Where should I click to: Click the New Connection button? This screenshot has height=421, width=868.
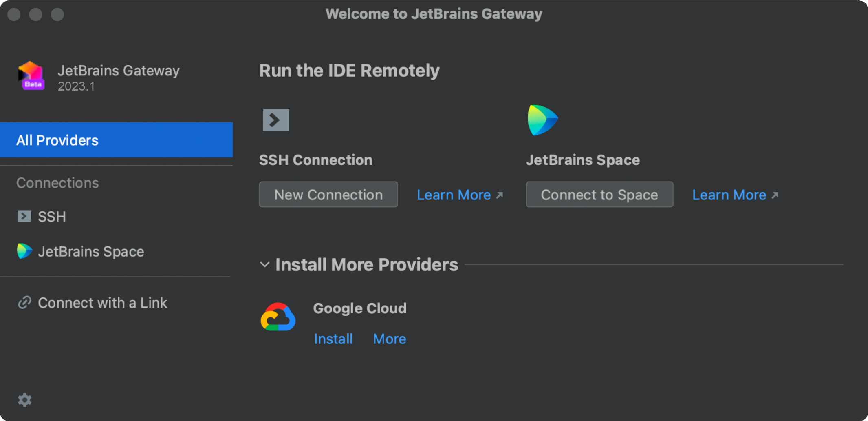tap(328, 195)
